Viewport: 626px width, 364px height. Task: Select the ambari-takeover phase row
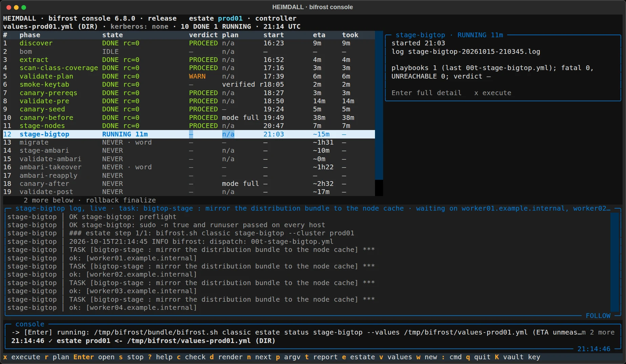coord(189,167)
